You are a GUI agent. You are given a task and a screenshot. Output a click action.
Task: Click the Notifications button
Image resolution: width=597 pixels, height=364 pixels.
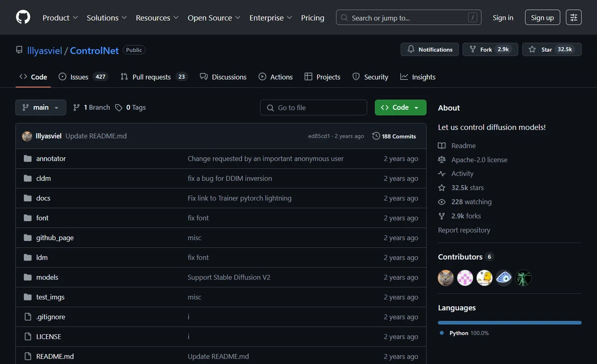(430, 49)
